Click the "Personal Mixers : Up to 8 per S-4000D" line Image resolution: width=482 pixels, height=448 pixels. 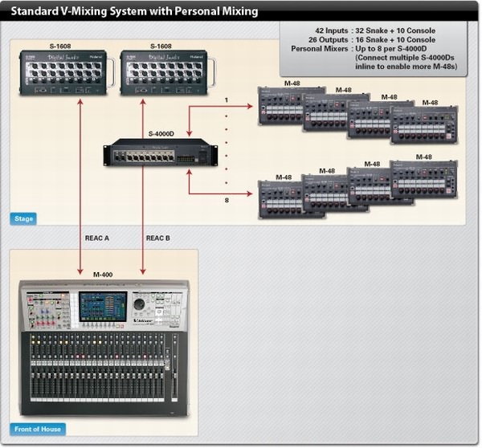pos(359,48)
